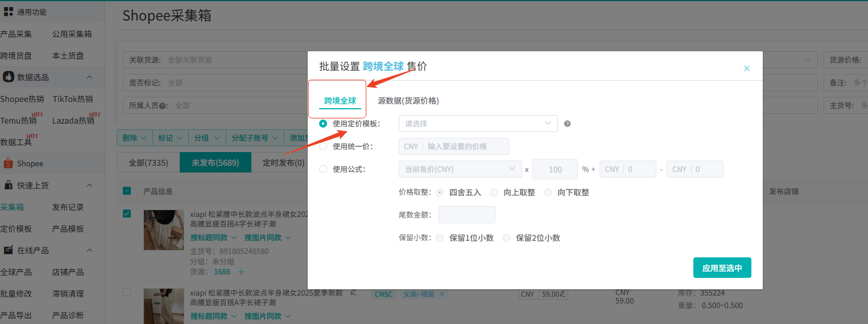Show the 全部(7335) product tab
Image resolution: width=868 pixels, height=324 pixels.
[148, 162]
